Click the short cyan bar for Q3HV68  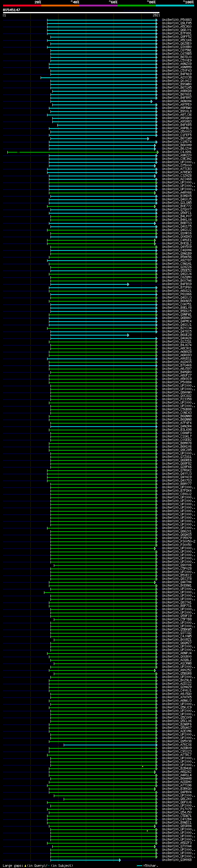[86, 860]
